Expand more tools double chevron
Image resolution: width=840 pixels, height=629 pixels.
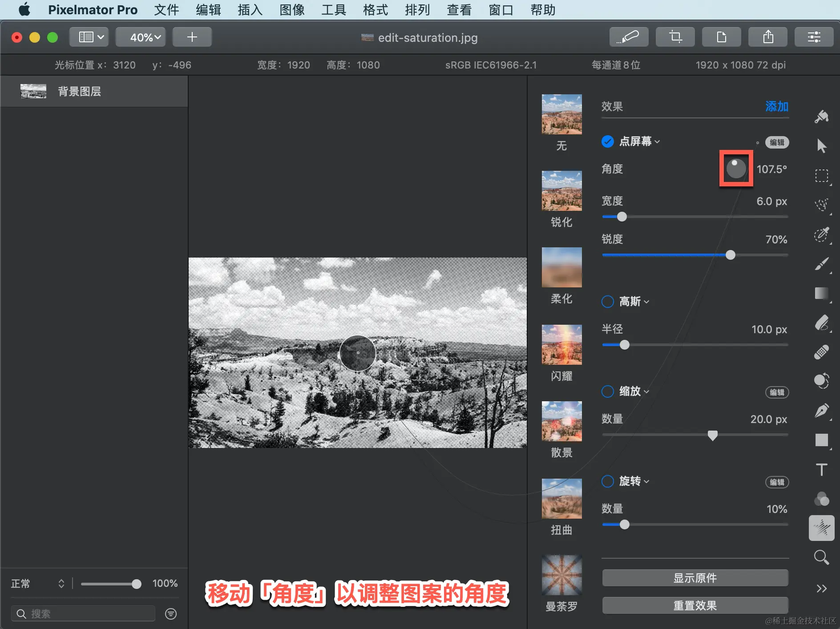821,589
